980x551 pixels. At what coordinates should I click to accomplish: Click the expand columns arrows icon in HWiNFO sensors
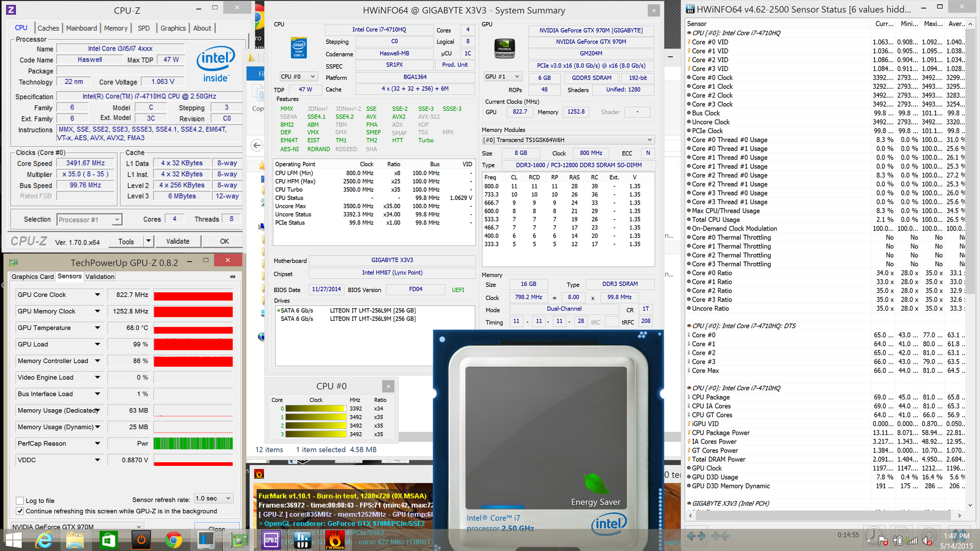coord(696,536)
